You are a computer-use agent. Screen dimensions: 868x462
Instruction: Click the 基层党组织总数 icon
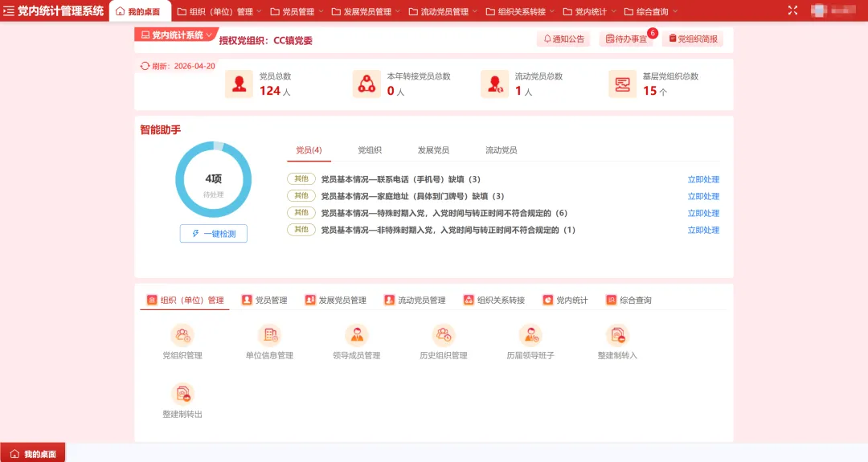click(622, 84)
